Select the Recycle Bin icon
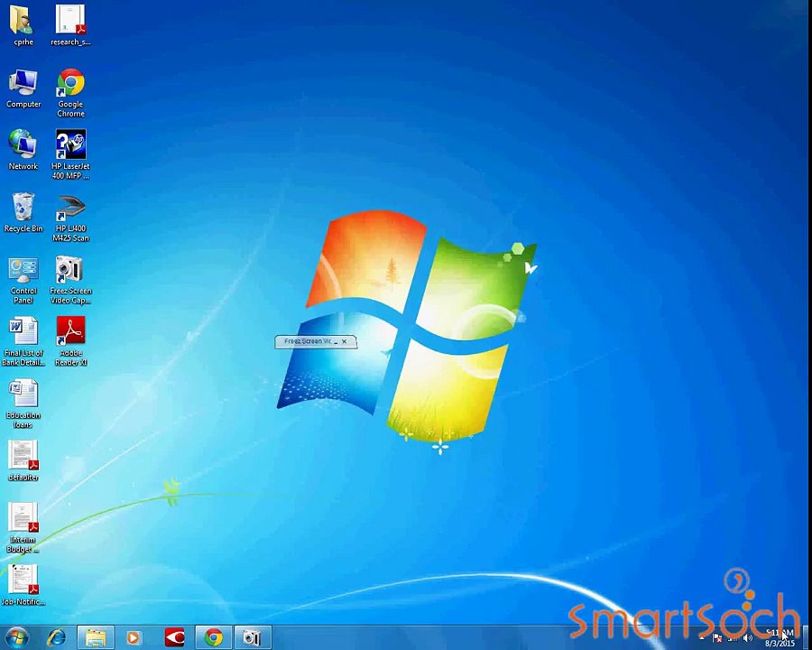The height and width of the screenshot is (650, 812). (x=23, y=212)
